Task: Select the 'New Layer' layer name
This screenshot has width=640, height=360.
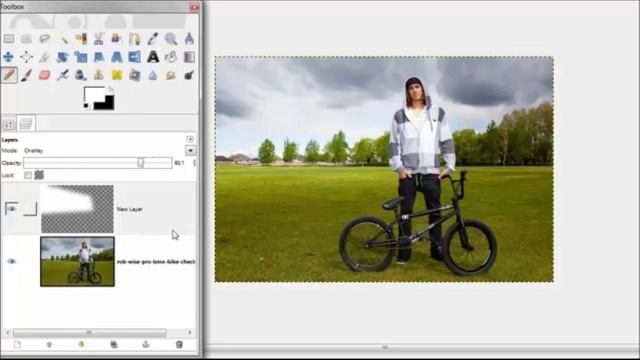Action: click(x=129, y=209)
